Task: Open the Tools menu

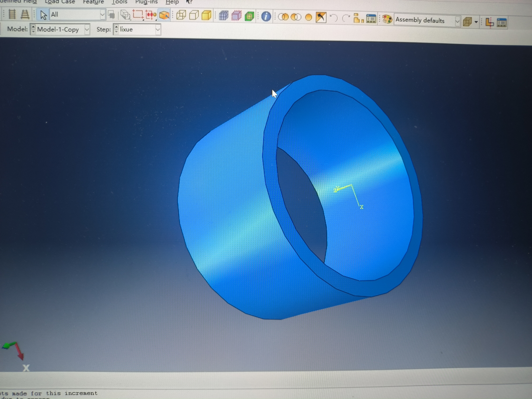Action: 120,2
